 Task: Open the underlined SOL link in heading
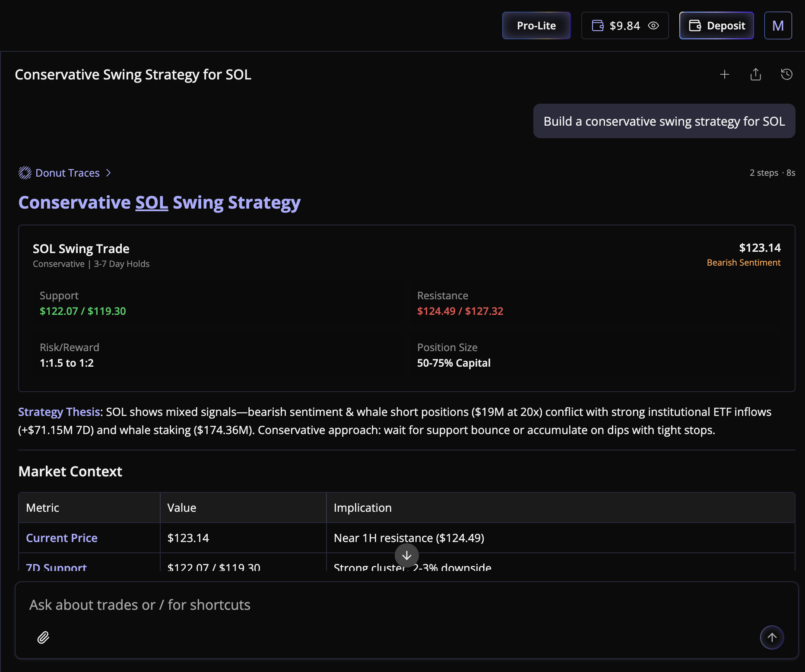click(x=152, y=203)
